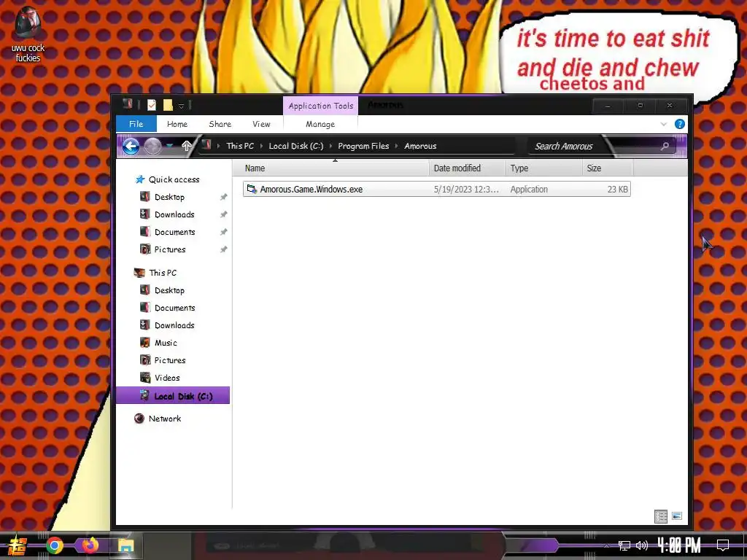Click Amorous in the breadcrumb path
The width and height of the screenshot is (747, 560).
point(420,146)
